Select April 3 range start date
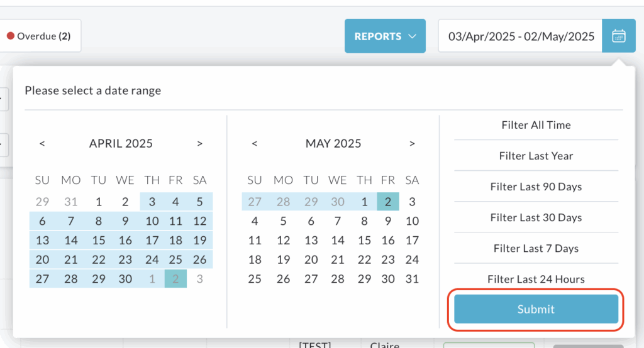The height and width of the screenshot is (348, 644). (152, 202)
